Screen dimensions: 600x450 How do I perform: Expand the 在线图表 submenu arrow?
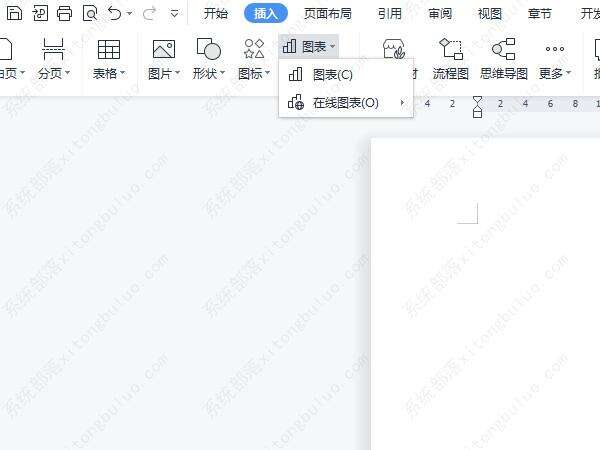point(402,103)
